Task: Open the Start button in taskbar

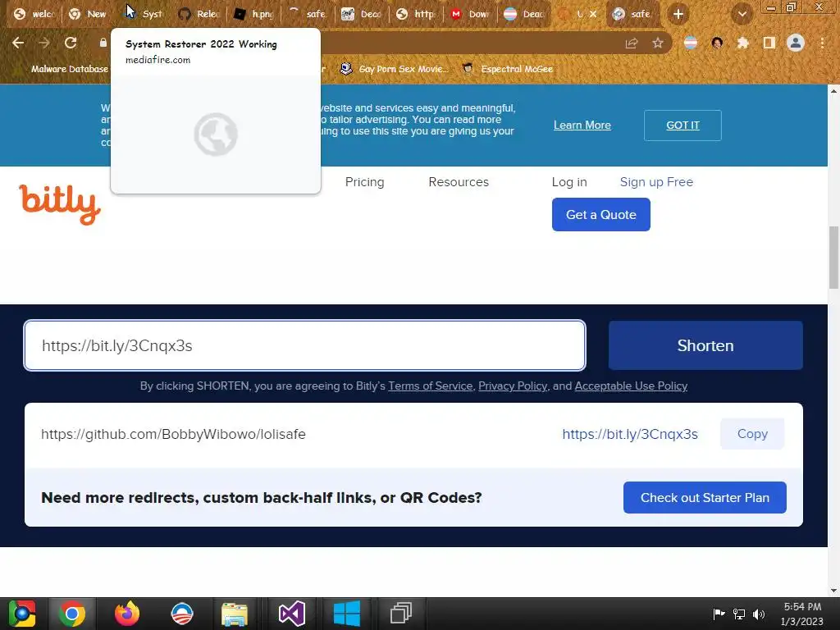Action: pyautogui.click(x=21, y=614)
